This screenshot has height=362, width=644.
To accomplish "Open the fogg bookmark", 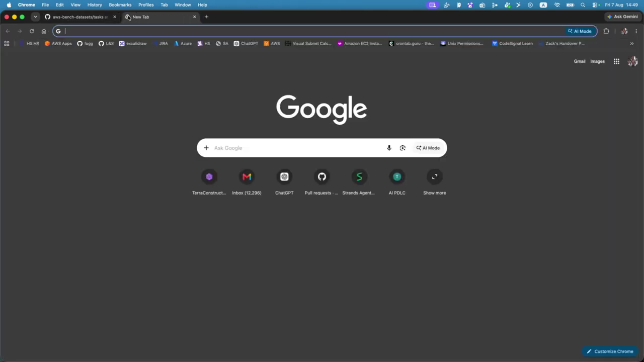I will 85,44.
